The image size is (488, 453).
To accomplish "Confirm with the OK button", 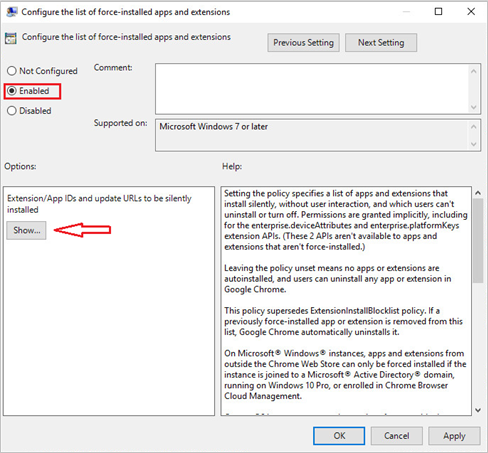I will click(339, 436).
